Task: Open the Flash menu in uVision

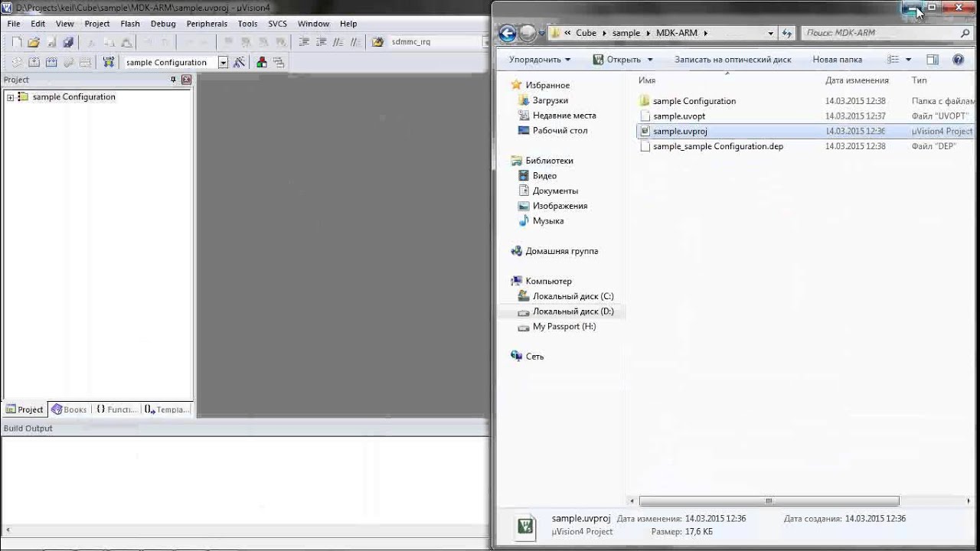Action: click(130, 24)
